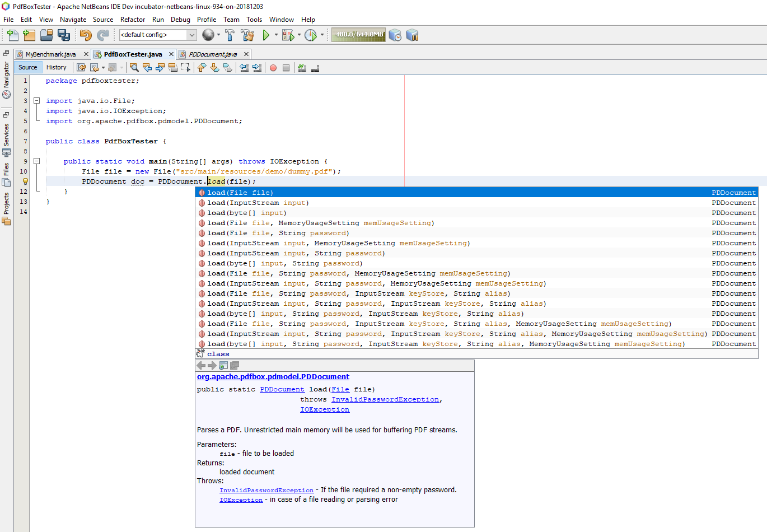Shift the line left

244,67
